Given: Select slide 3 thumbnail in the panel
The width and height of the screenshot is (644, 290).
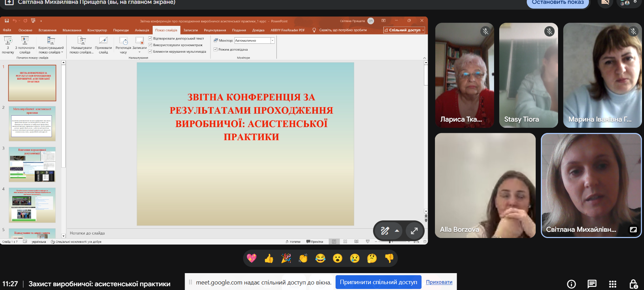Looking at the screenshot, I should [x=32, y=165].
